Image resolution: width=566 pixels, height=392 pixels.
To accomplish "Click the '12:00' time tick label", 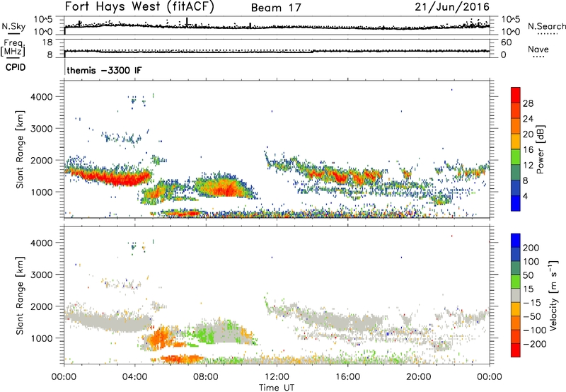I will pyautogui.click(x=277, y=377).
